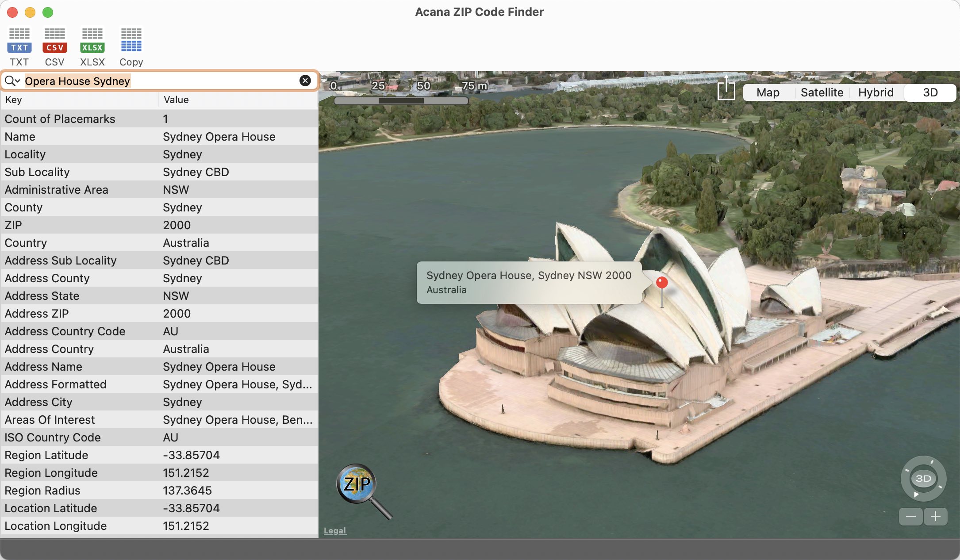Click the ZIP magnifier globe logo

click(364, 491)
